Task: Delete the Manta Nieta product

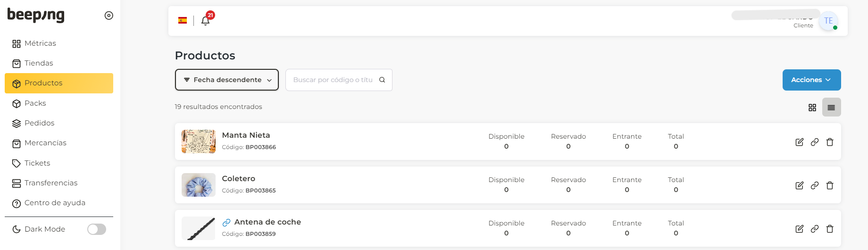Action: click(x=830, y=142)
